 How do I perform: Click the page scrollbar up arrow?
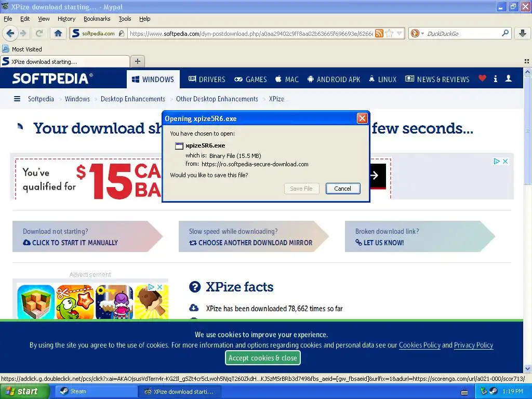coord(527,72)
